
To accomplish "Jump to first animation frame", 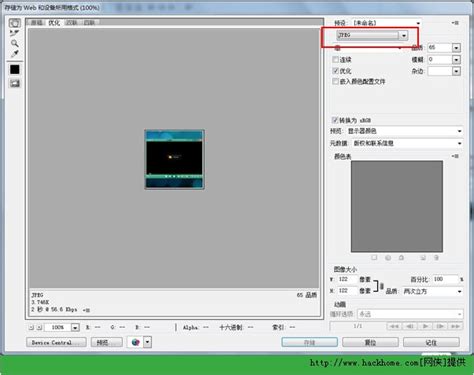I will point(394,326).
